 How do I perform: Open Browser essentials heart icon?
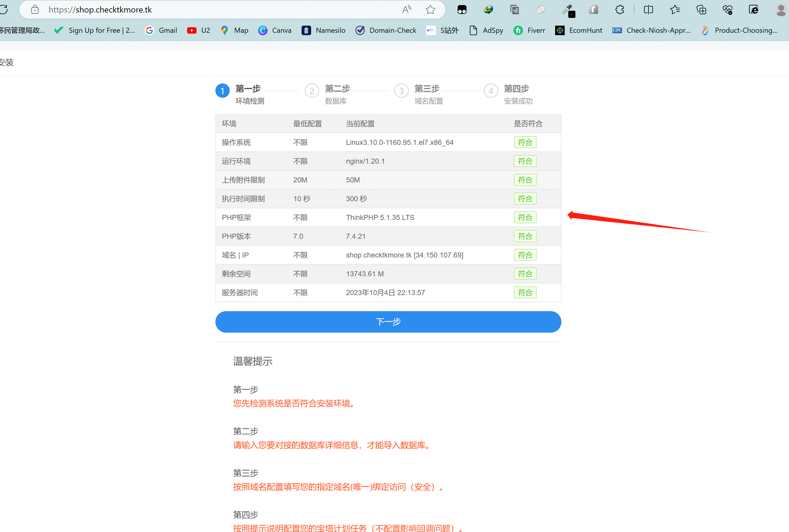pos(727,10)
